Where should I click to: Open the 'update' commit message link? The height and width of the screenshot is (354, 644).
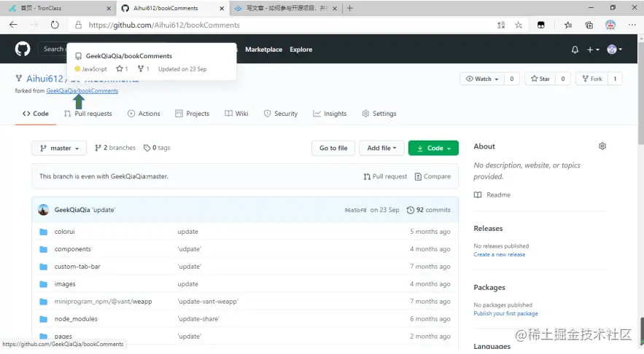(x=104, y=210)
